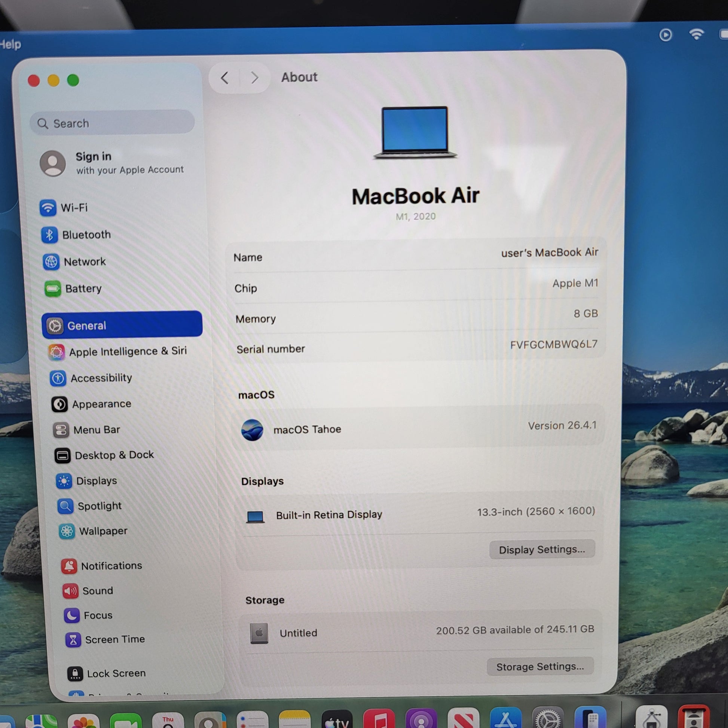Open App Store from the Dock

click(505, 720)
